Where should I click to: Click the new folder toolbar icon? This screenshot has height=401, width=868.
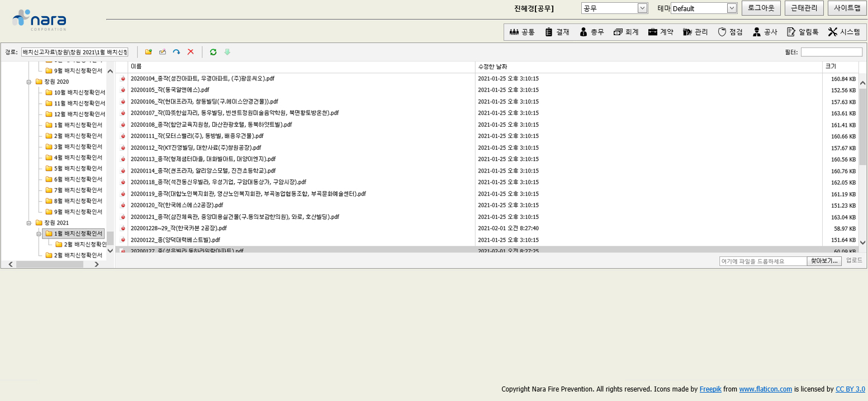(x=149, y=52)
